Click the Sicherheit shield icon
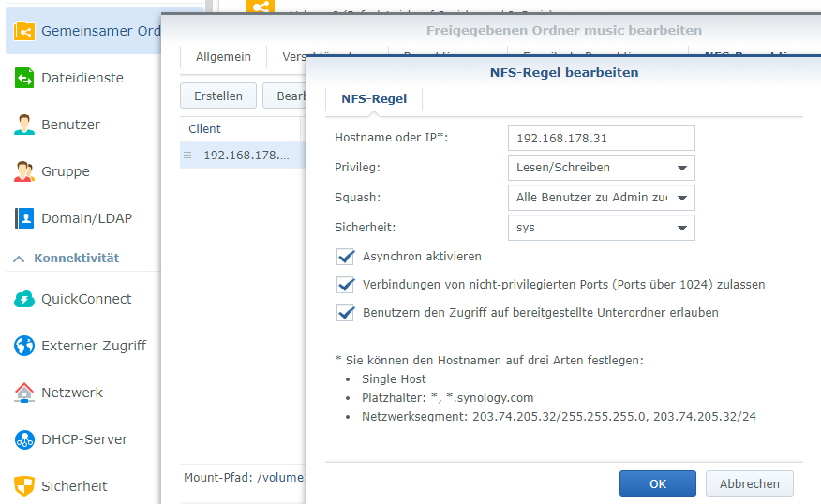Screen dimensions: 821x504 click(x=24, y=486)
